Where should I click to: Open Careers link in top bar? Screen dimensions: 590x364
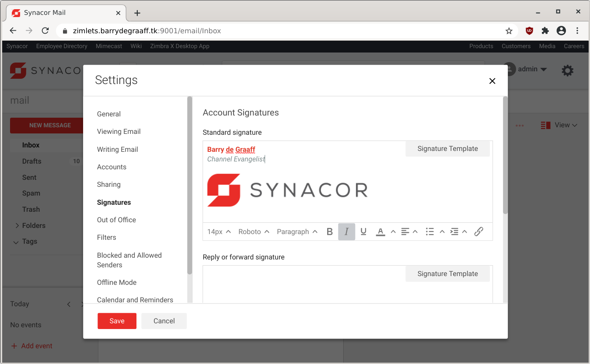click(574, 46)
